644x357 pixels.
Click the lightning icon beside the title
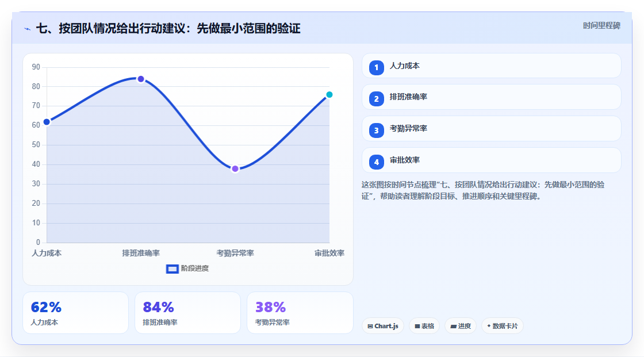pyautogui.click(x=28, y=29)
